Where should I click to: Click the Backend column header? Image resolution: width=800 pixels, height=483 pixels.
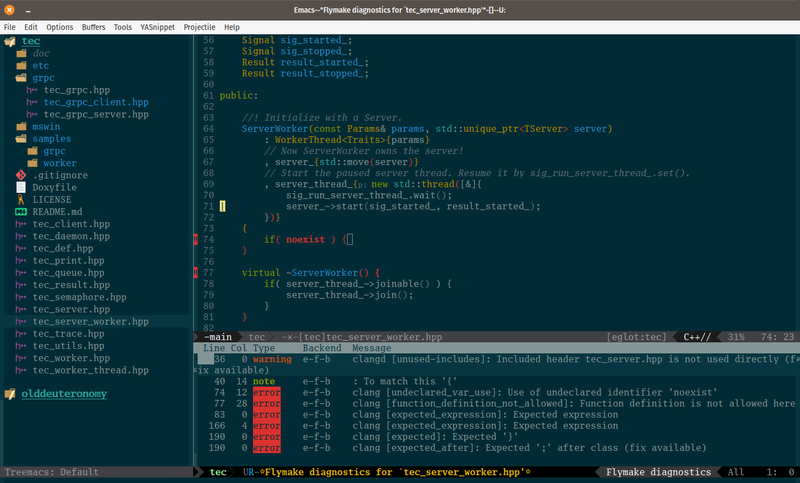[322, 348]
